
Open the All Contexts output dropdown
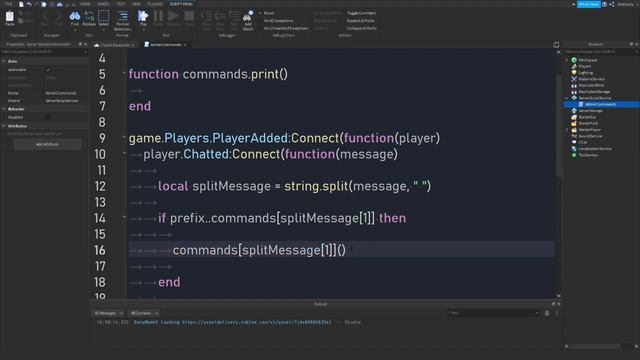[144, 313]
